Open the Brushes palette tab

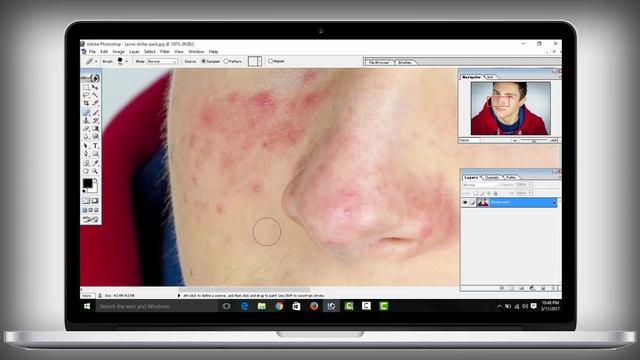pos(405,62)
